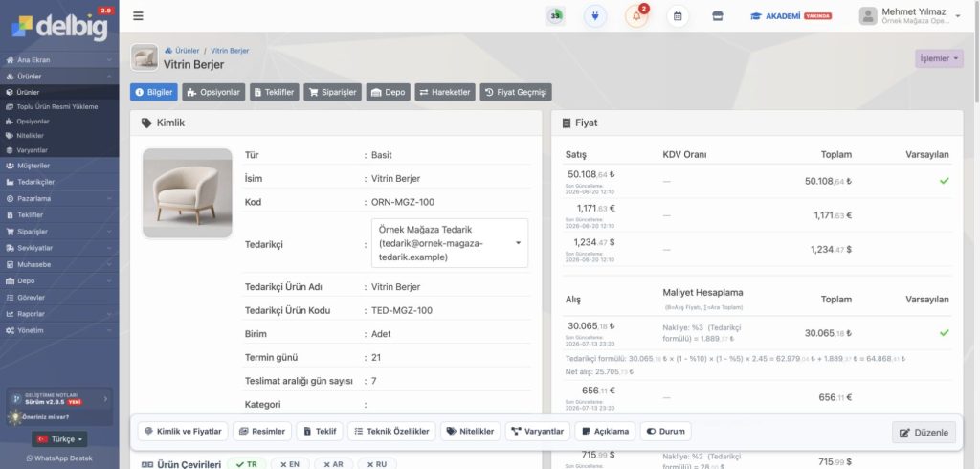Jump to Nitelikler section button
The width and height of the screenshot is (980, 469).
[x=471, y=431]
